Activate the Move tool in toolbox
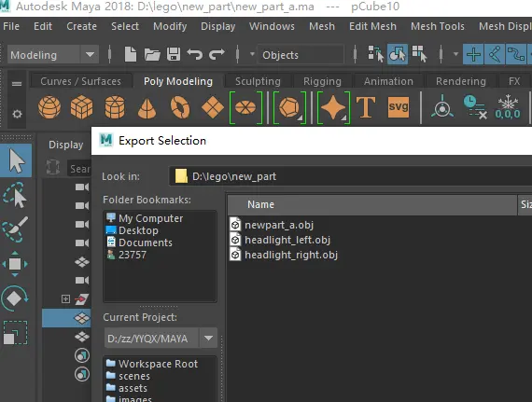This screenshot has width=532, height=402. click(15, 264)
